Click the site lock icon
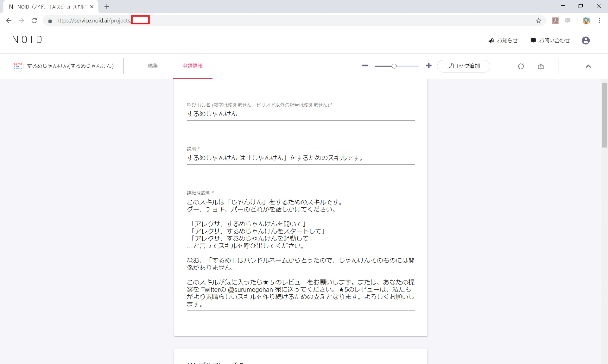The height and width of the screenshot is (364, 608). 50,21
